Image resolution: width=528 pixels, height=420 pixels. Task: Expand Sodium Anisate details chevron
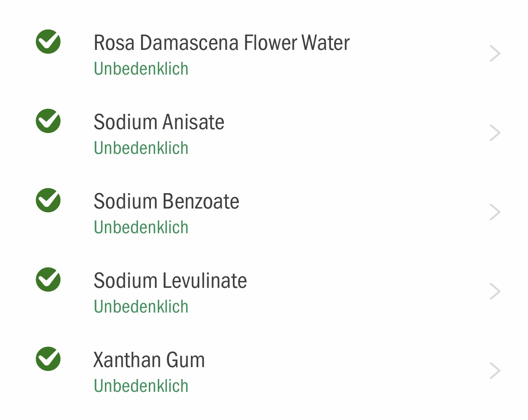click(495, 133)
